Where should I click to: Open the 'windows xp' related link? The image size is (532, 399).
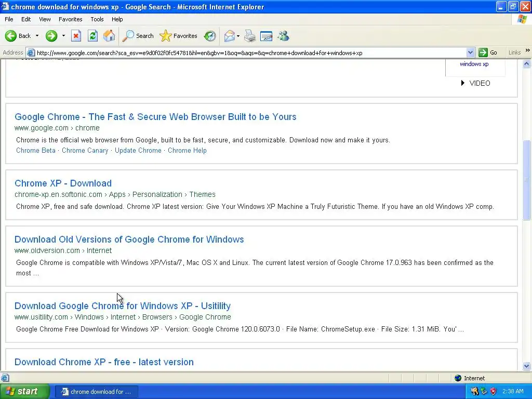(x=474, y=64)
